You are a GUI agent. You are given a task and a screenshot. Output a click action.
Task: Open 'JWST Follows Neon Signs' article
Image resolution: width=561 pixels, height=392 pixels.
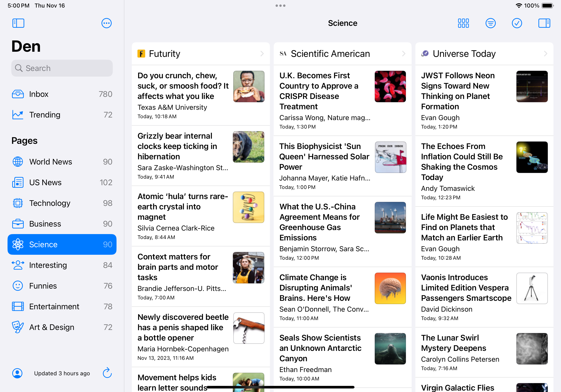484,100
